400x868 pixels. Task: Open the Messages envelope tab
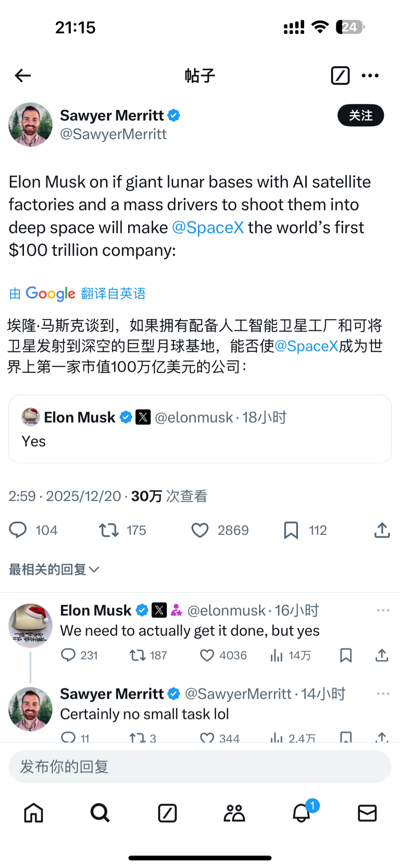pos(367,813)
